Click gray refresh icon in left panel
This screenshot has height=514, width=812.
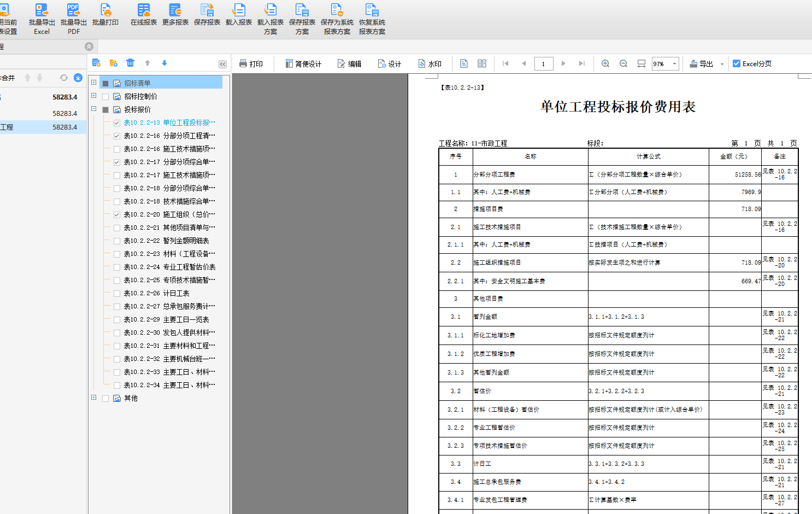[x=64, y=78]
